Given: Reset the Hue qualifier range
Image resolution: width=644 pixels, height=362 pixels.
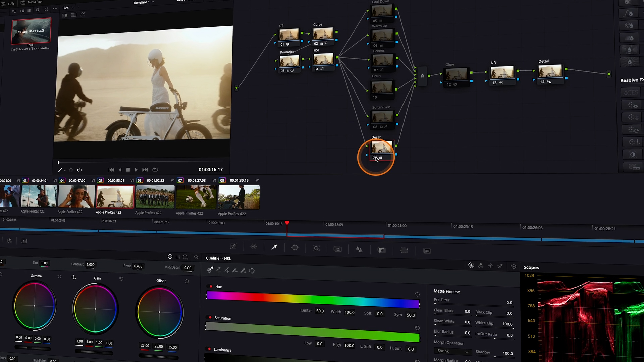Looking at the screenshot, I should (x=417, y=294).
